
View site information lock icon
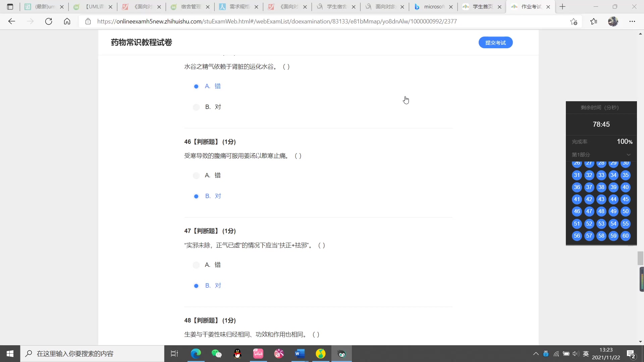point(88,21)
